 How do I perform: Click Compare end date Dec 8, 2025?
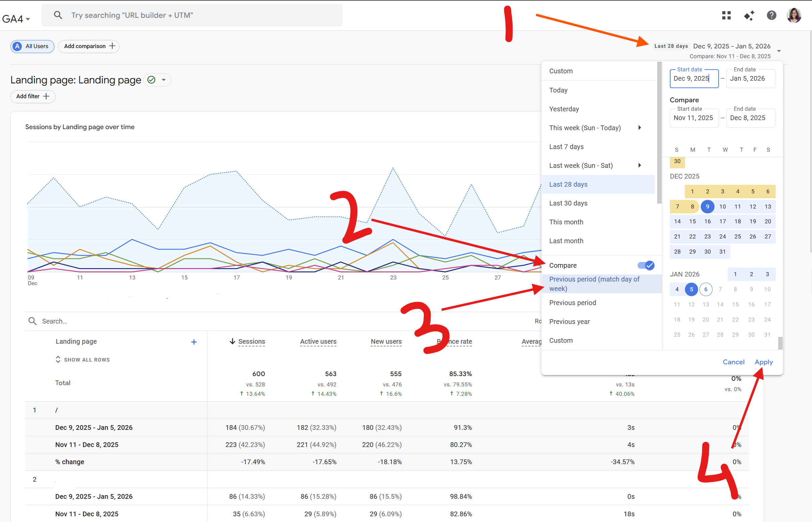[750, 118]
